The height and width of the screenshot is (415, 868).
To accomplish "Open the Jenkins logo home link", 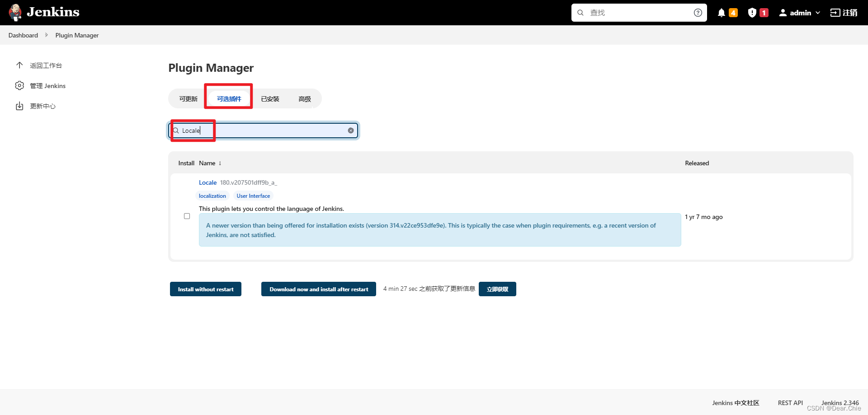I will 44,12.
